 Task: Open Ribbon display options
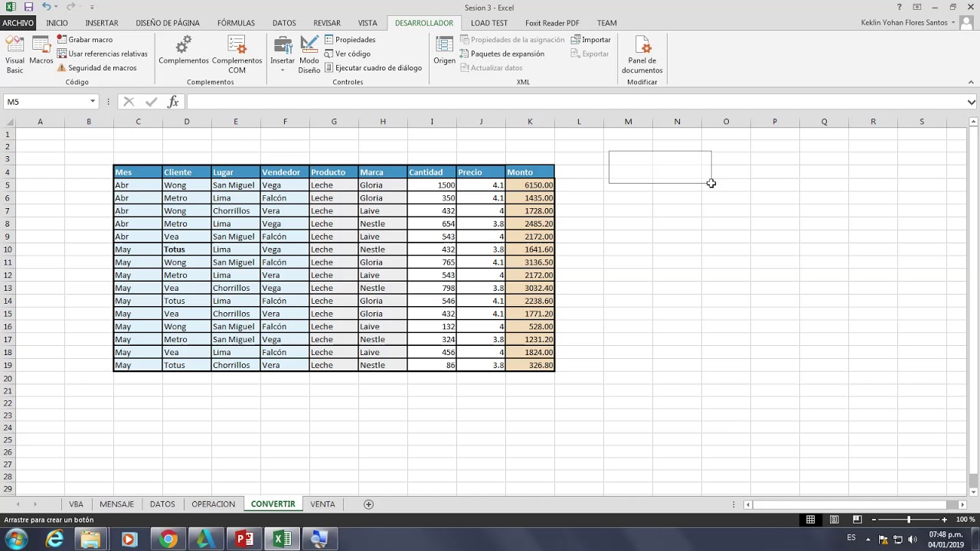pyautogui.click(x=916, y=7)
